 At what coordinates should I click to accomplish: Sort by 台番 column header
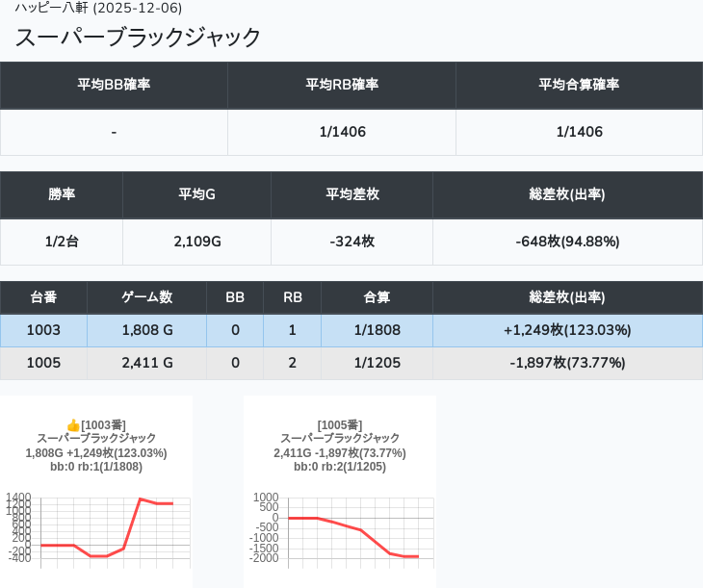pos(43,297)
